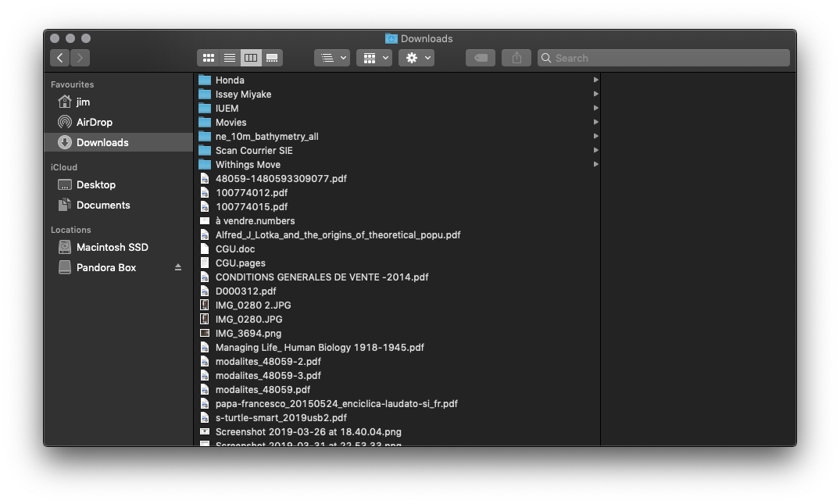Switch to gallery view
Screen dimensions: 840x504
pyautogui.click(x=271, y=57)
